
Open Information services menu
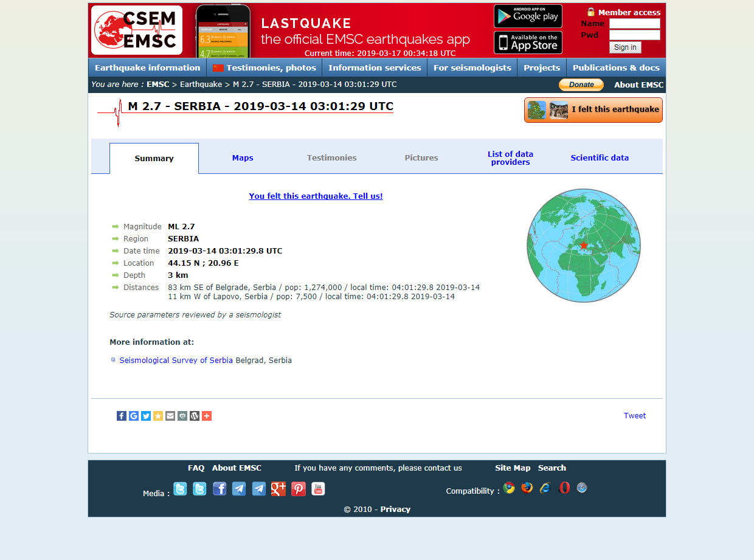375,67
